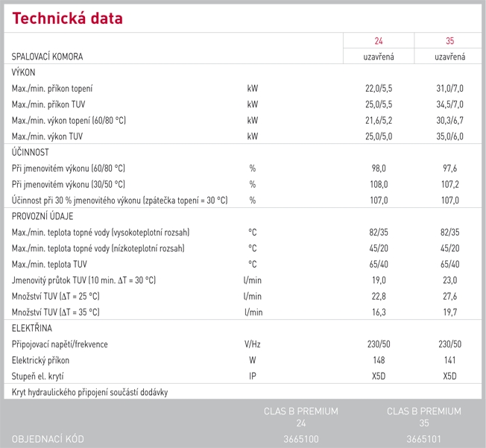Viewport: 486px width, 448px height.
Task: Click the 'SPALOVACÍ KOMORA' row label
Action: (47, 57)
